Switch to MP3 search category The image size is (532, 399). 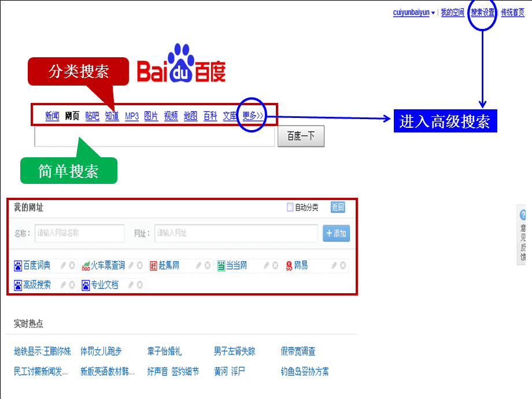(132, 116)
